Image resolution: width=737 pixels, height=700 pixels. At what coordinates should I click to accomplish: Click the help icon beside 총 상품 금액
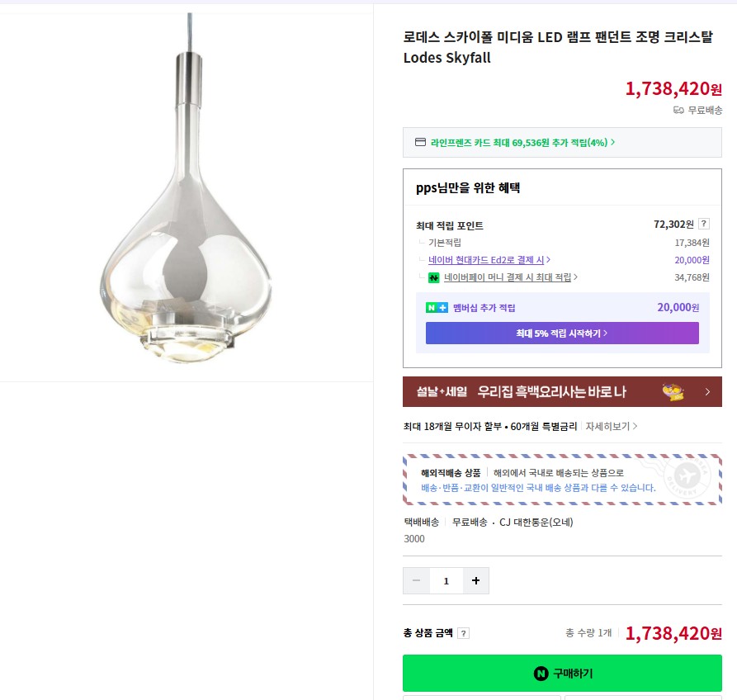tap(464, 633)
